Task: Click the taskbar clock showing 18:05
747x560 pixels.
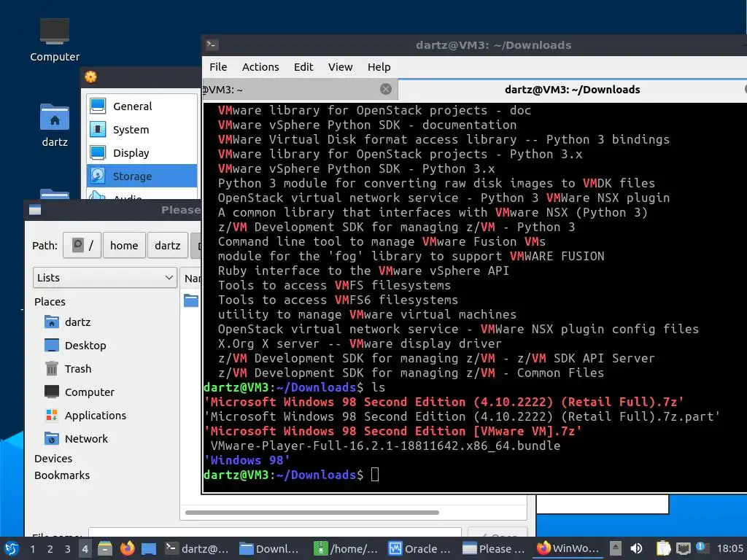Action: pos(729,548)
